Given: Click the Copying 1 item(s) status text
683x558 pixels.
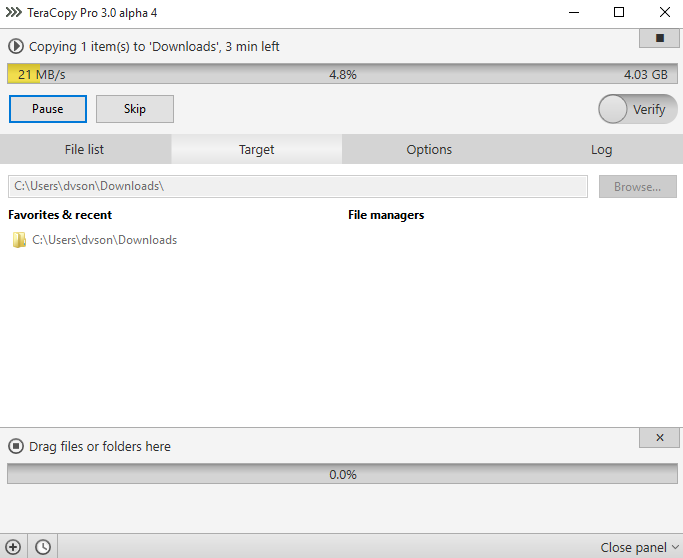Looking at the screenshot, I should [154, 47].
